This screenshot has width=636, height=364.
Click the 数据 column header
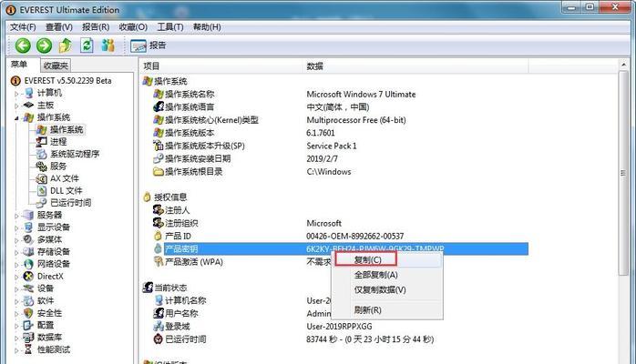pyautogui.click(x=314, y=66)
